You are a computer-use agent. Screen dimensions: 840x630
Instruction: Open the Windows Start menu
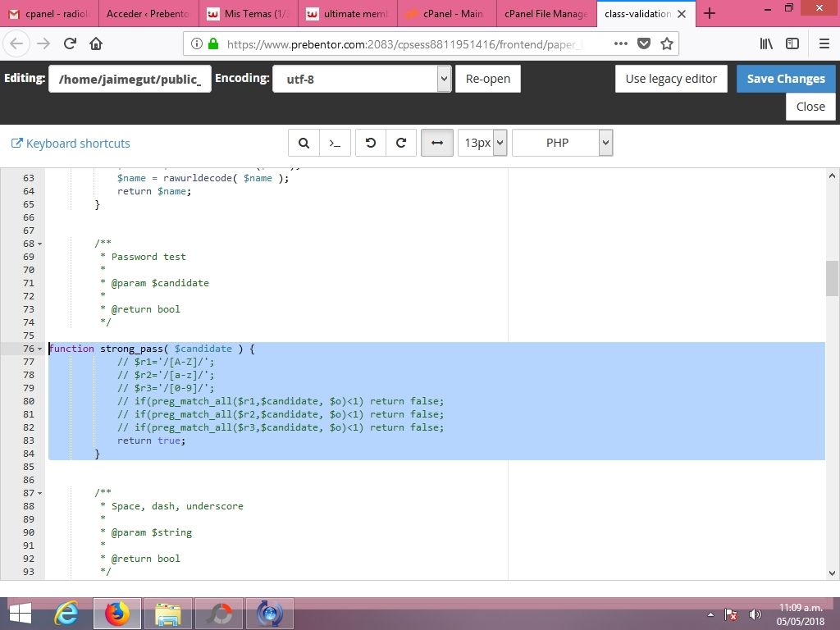click(x=21, y=614)
